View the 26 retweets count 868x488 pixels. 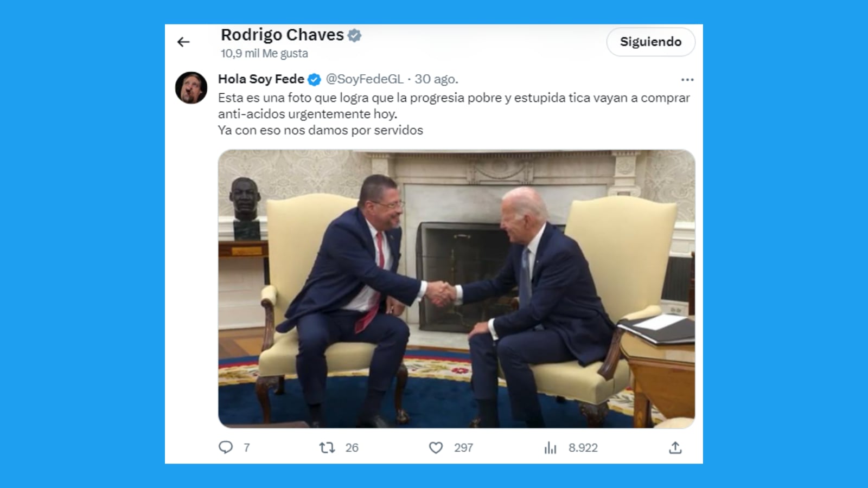pyautogui.click(x=352, y=448)
